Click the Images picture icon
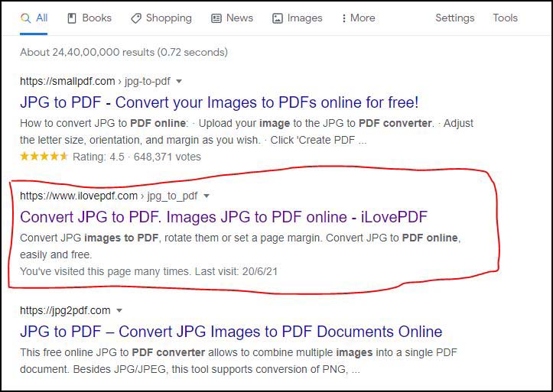This screenshot has width=553, height=392. coord(278,18)
